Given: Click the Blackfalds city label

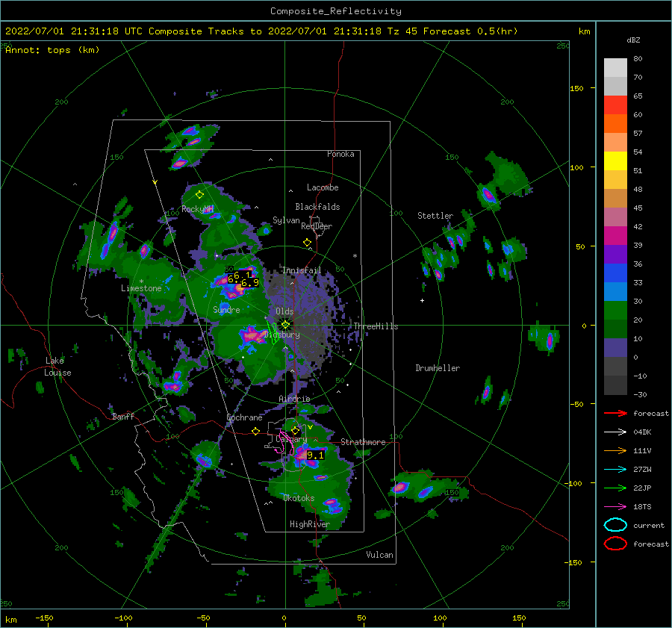Looking at the screenshot, I should click(x=317, y=207).
